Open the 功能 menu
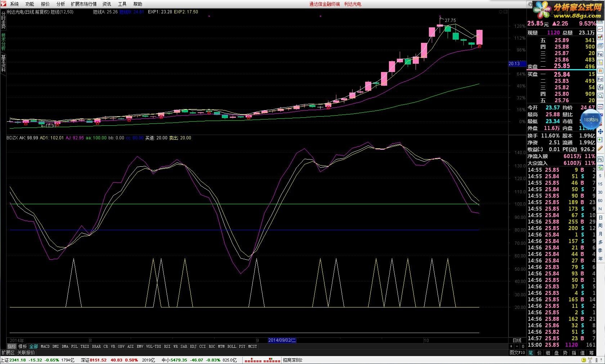Viewport: 605px width, 364px height. 30,4
